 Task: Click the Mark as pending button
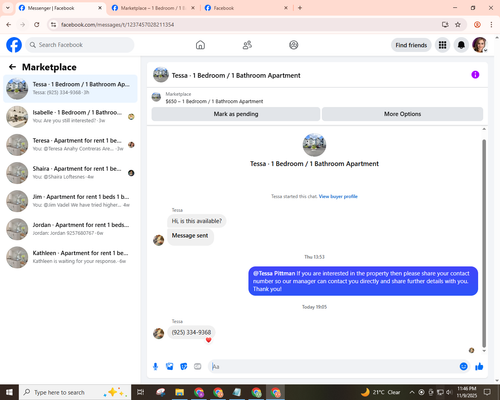point(236,114)
